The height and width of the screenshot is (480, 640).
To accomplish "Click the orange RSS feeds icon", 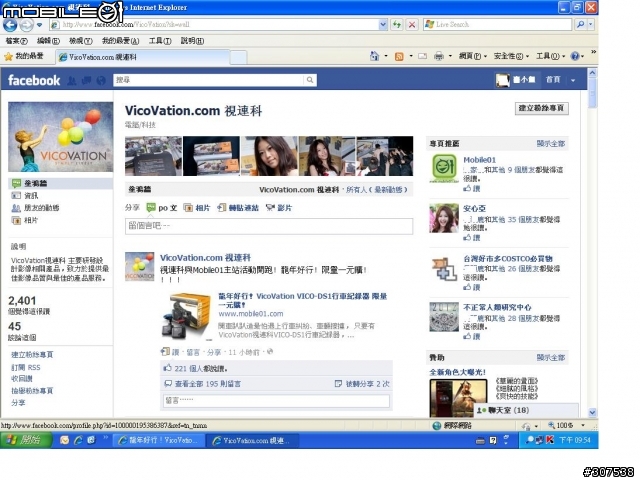I will [399, 56].
